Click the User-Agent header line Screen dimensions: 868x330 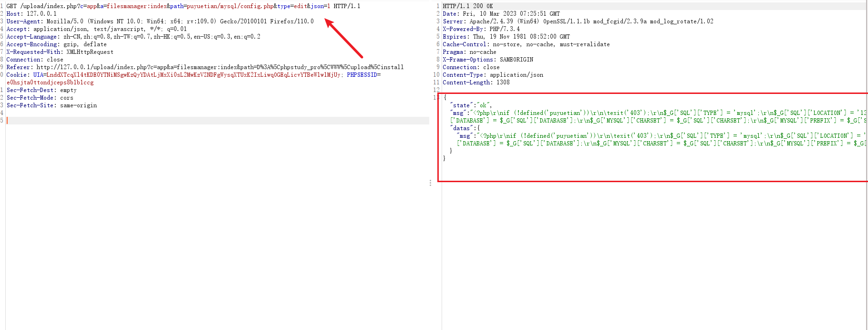pyautogui.click(x=160, y=21)
